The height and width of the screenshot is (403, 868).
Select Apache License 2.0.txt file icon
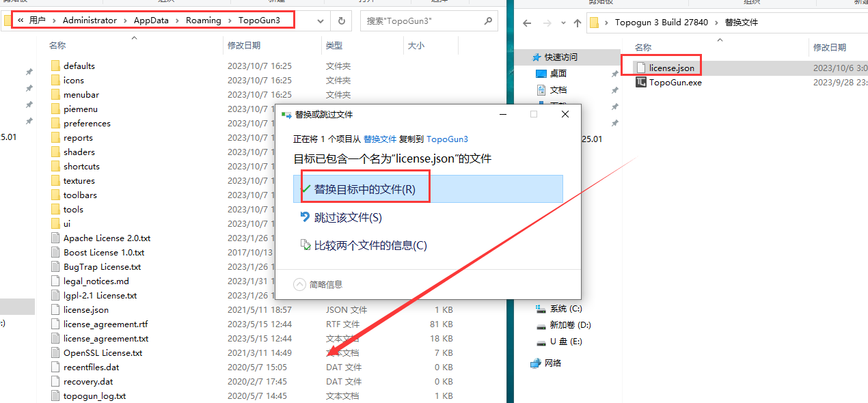click(56, 238)
